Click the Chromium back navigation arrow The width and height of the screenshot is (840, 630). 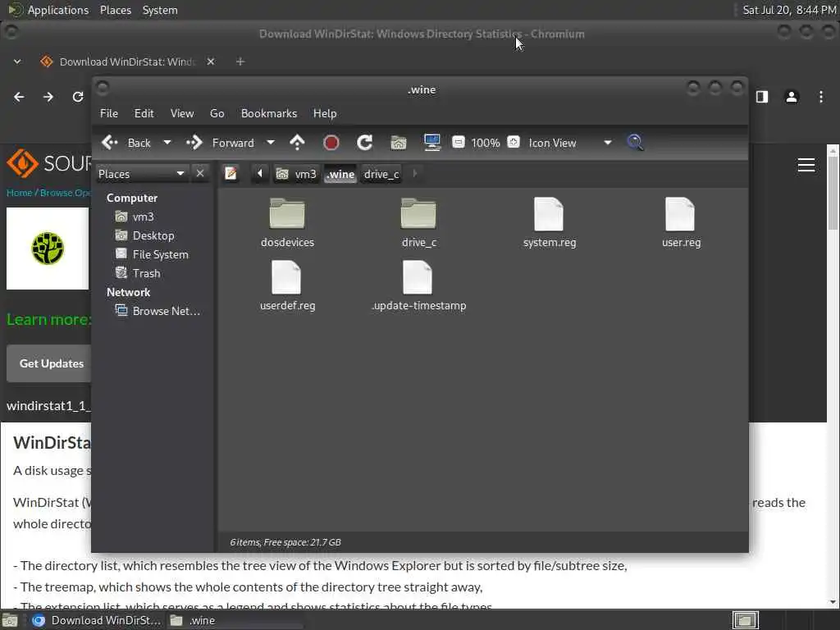(x=19, y=97)
